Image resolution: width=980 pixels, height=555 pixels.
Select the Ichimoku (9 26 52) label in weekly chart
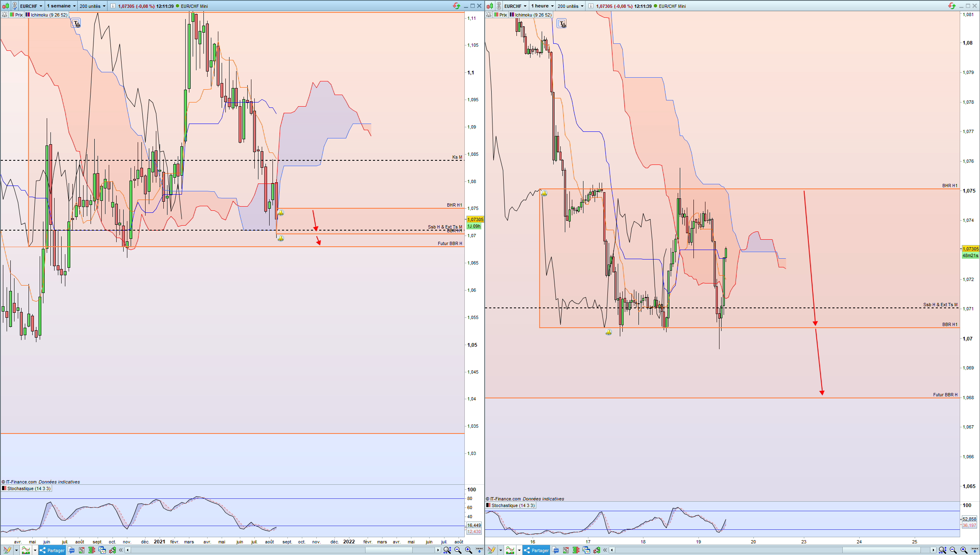coord(46,15)
